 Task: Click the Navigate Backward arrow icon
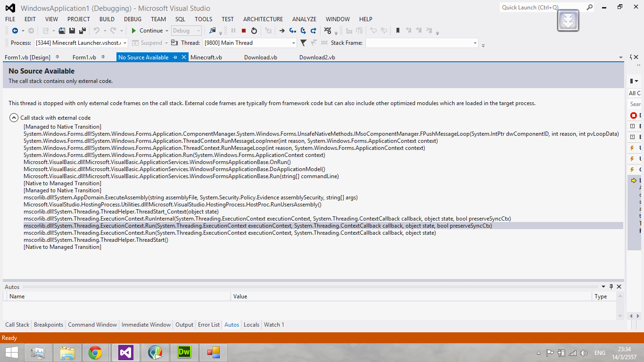(15, 31)
